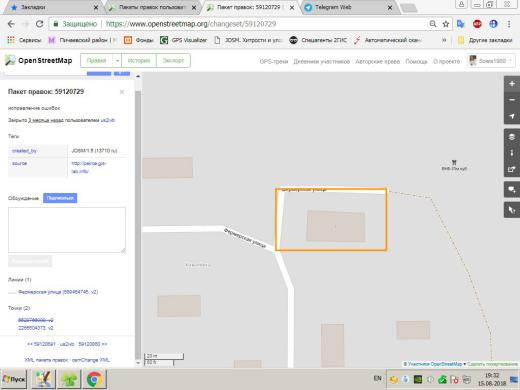Viewport: 520px width, 390px height.
Task: Expand hidden bookmarks chevron
Action: (444, 40)
